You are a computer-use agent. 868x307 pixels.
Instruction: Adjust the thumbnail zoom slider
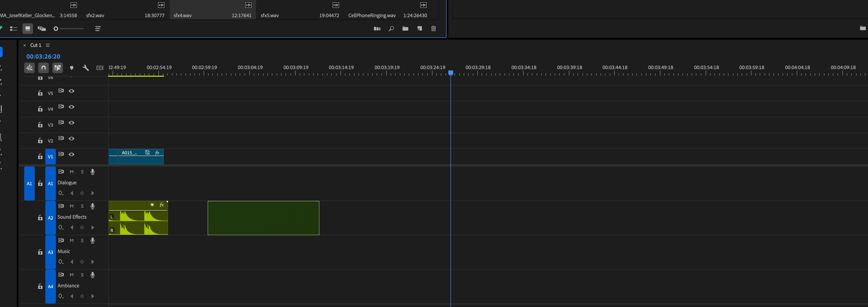56,29
